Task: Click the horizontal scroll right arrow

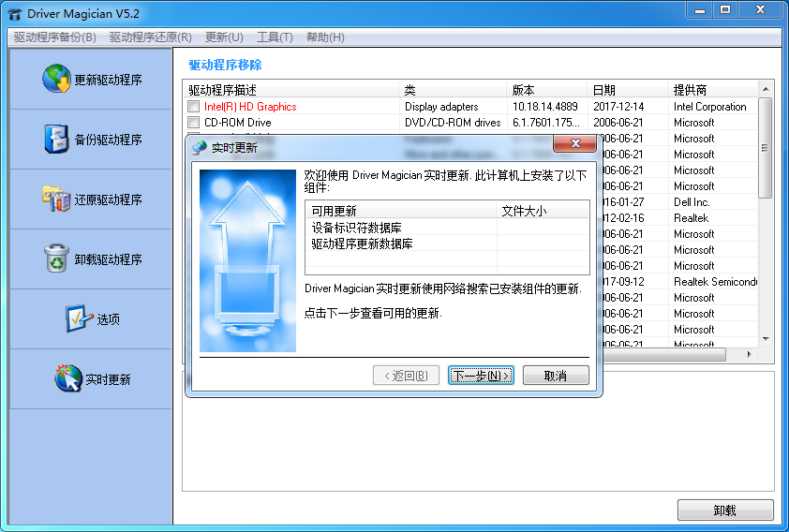Action: [x=750, y=354]
